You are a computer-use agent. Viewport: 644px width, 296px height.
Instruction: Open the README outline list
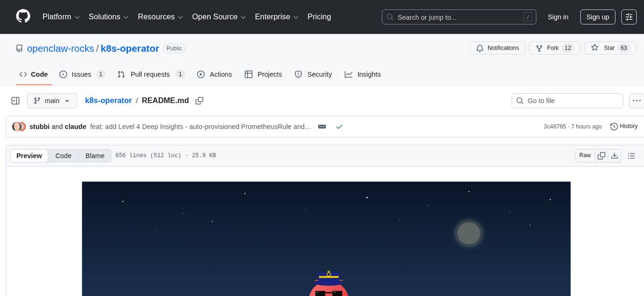tap(632, 155)
